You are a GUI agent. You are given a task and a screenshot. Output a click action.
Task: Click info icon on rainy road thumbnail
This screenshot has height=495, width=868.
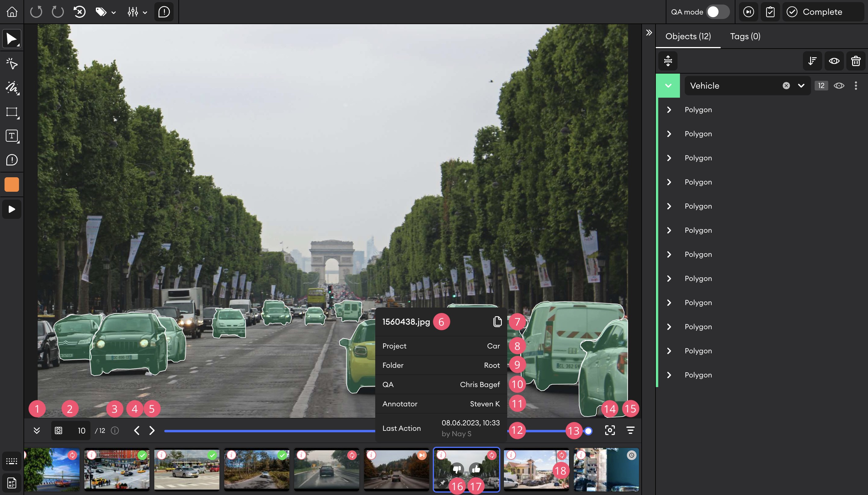(301, 455)
